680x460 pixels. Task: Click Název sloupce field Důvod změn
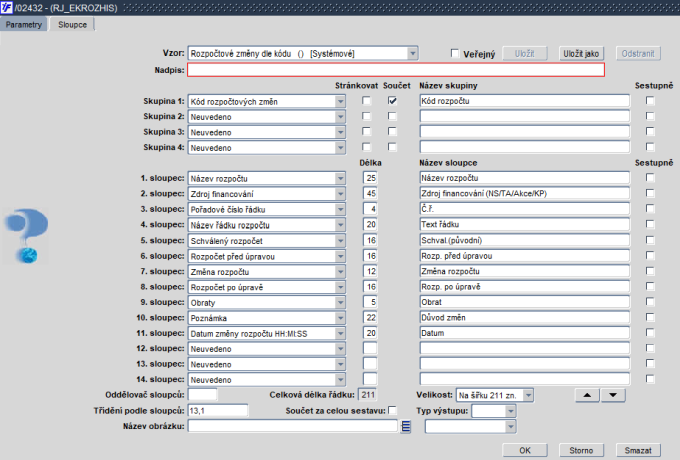524,317
